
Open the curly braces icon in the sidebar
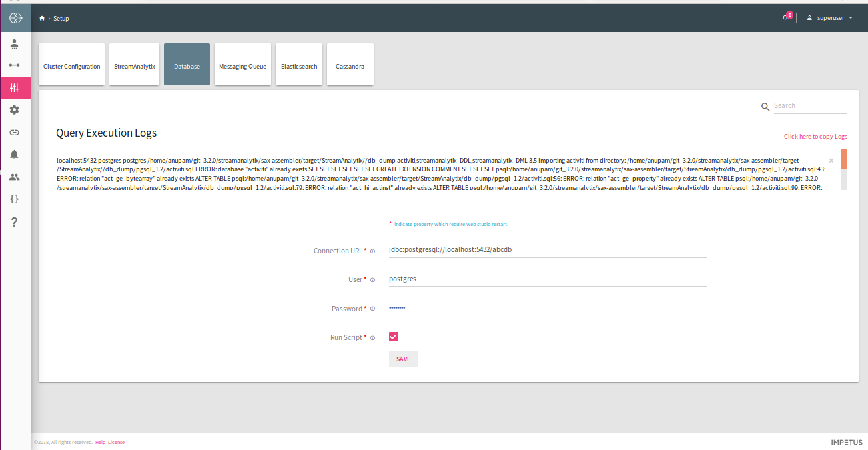[x=15, y=199]
